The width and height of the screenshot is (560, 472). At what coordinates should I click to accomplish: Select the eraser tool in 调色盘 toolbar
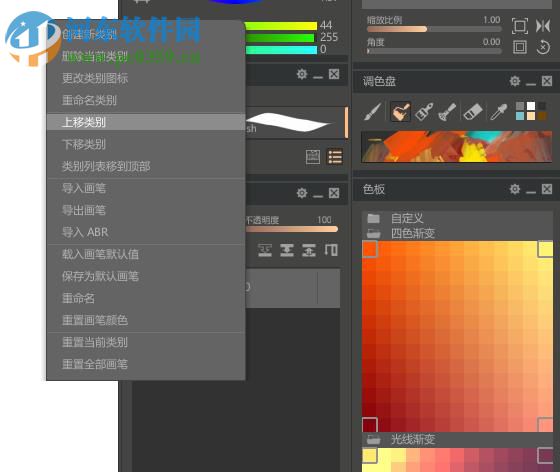[x=473, y=111]
